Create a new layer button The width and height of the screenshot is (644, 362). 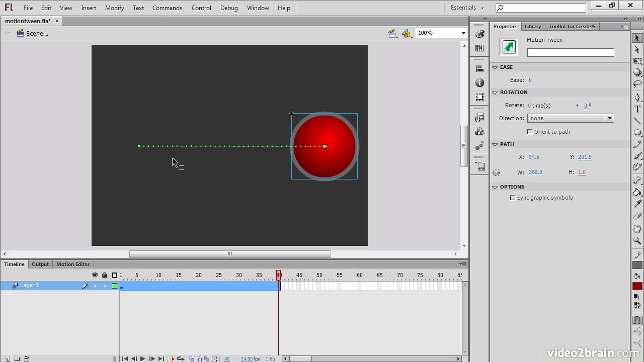point(8,358)
